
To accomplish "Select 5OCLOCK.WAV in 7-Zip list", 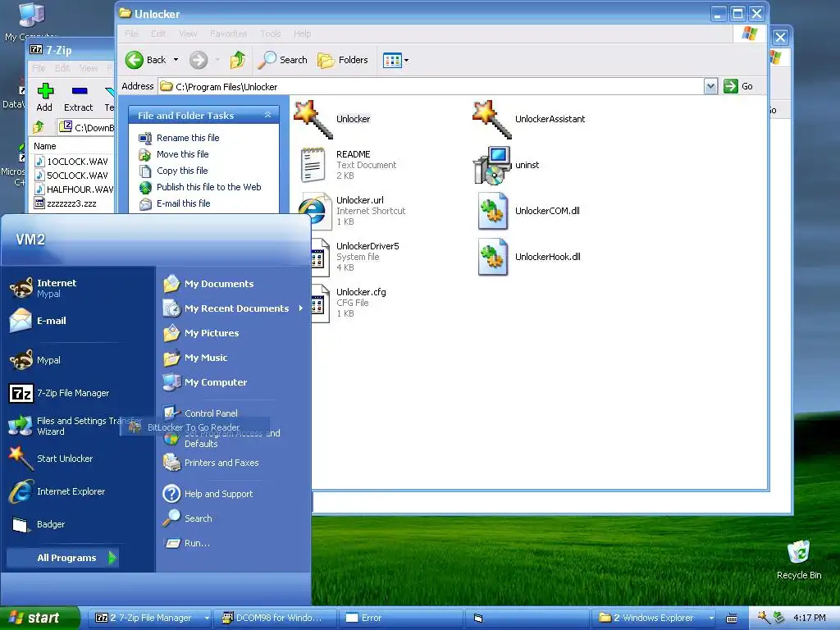I will [x=71, y=176].
